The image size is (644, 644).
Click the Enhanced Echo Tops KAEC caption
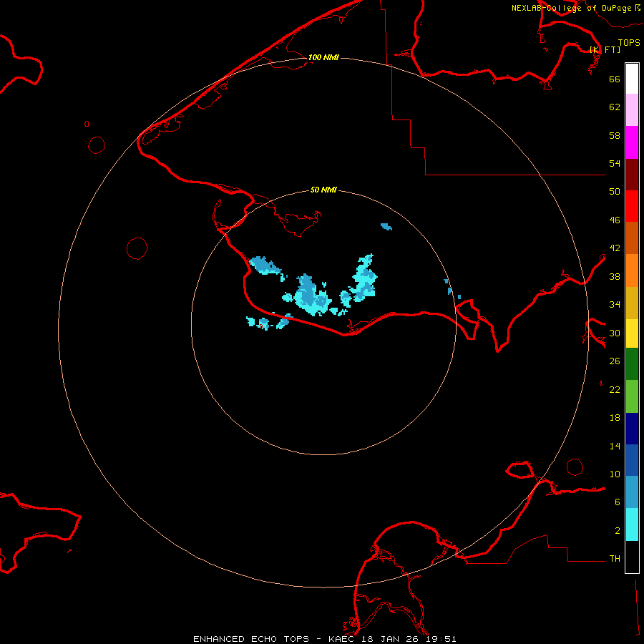(x=324, y=639)
